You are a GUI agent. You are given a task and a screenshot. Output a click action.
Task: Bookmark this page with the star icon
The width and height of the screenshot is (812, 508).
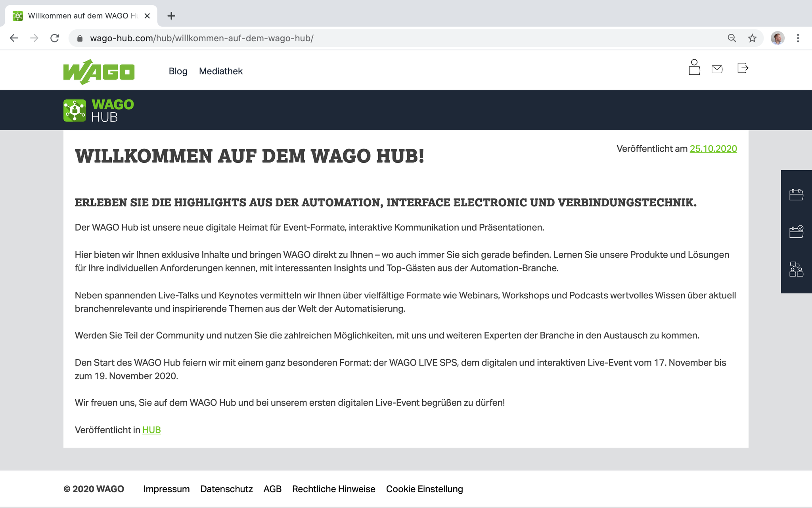(x=752, y=38)
